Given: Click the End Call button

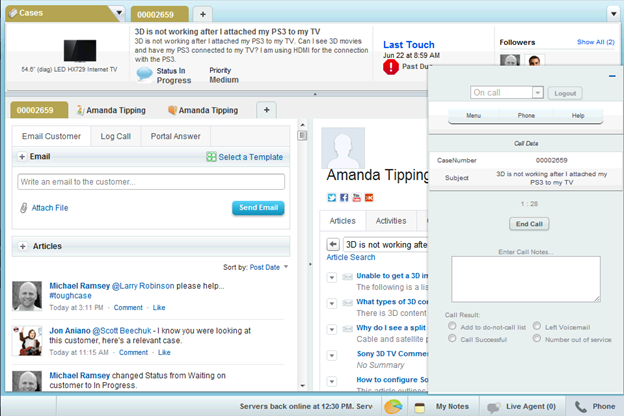Looking at the screenshot, I should point(529,224).
